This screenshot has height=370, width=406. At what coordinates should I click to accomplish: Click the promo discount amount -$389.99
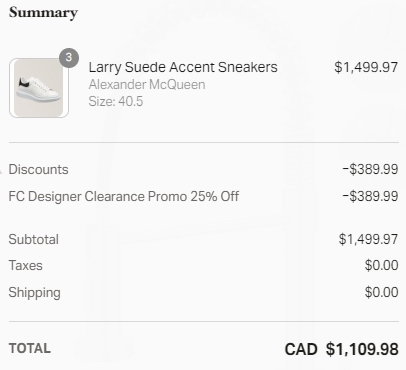point(370,196)
